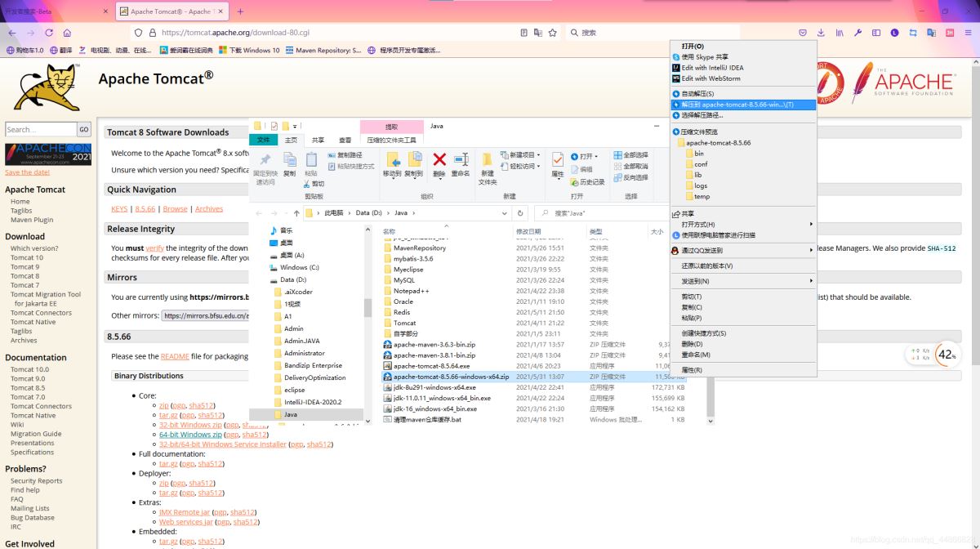Open Firefox downloads panel
The height and width of the screenshot is (549, 980).
pyautogui.click(x=821, y=33)
